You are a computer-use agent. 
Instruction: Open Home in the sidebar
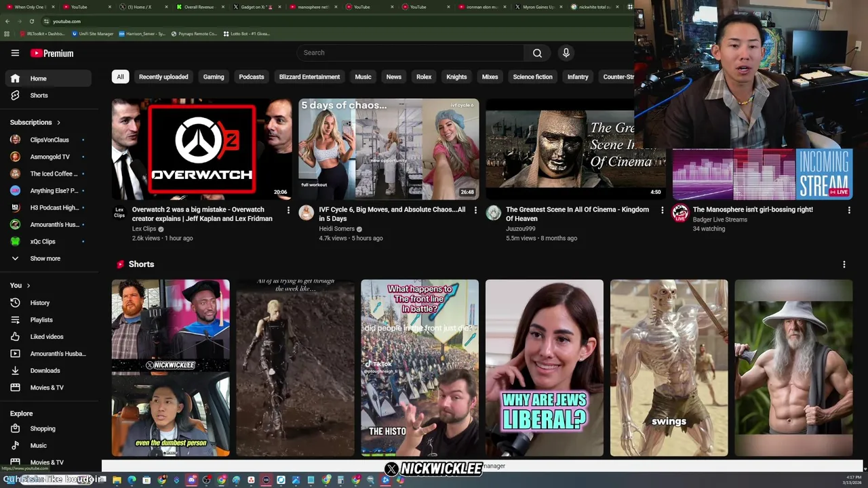point(47,79)
